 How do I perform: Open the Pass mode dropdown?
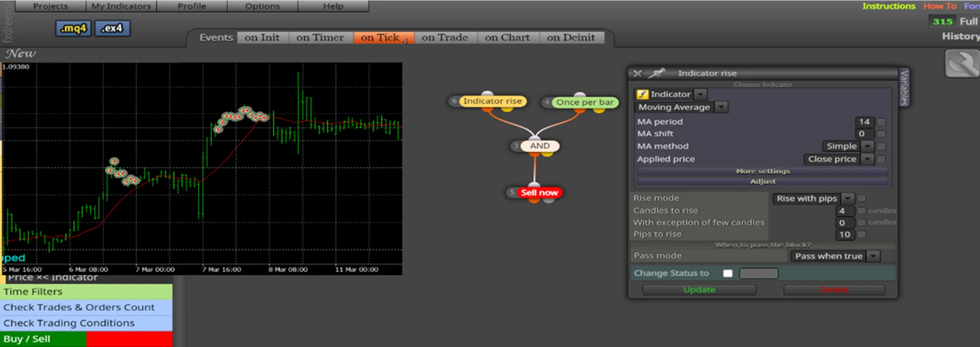click(874, 256)
